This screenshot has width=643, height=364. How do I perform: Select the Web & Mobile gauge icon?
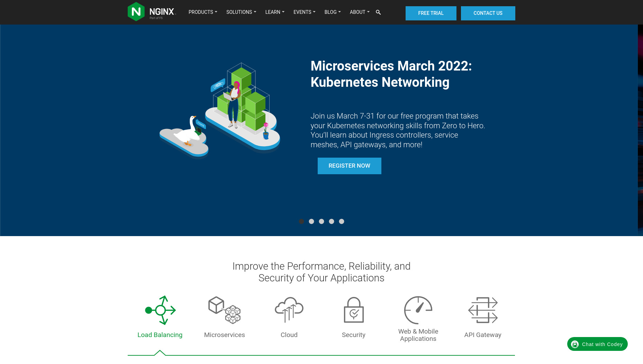(418, 310)
